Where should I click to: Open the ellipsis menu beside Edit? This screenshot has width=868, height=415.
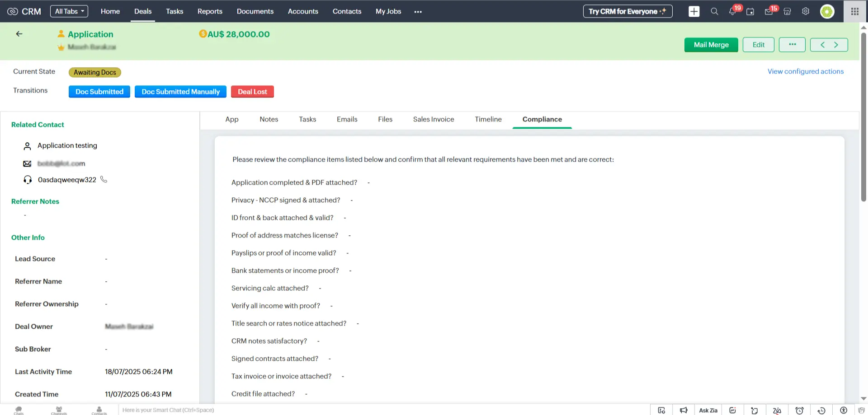(792, 45)
